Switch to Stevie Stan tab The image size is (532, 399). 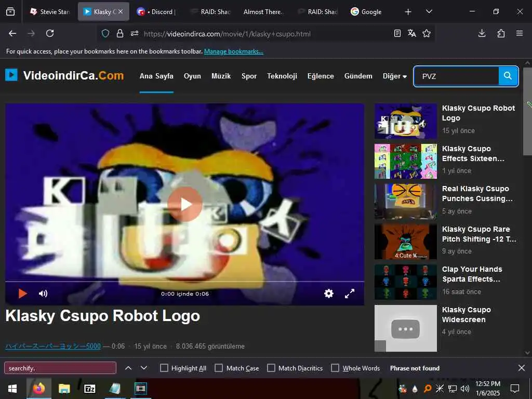[x=49, y=12]
